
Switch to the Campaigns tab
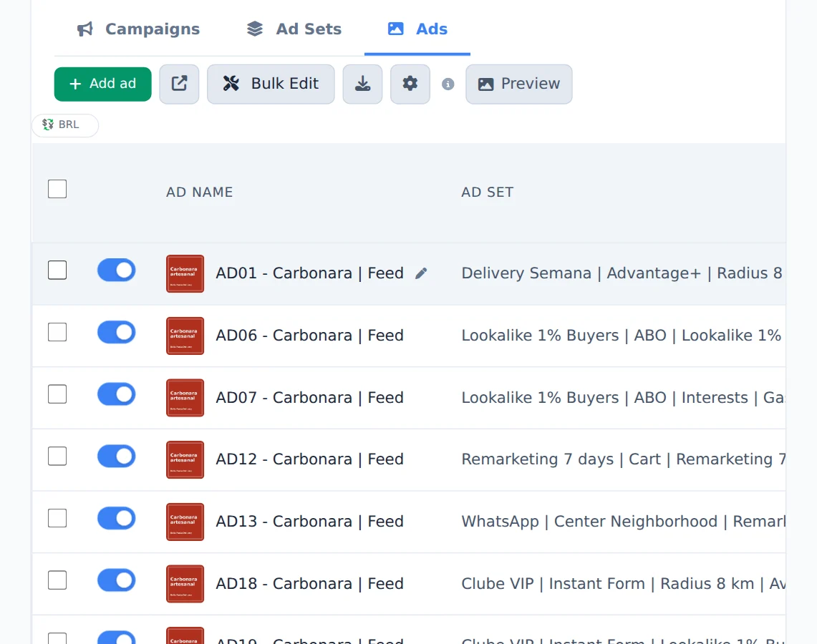point(138,29)
